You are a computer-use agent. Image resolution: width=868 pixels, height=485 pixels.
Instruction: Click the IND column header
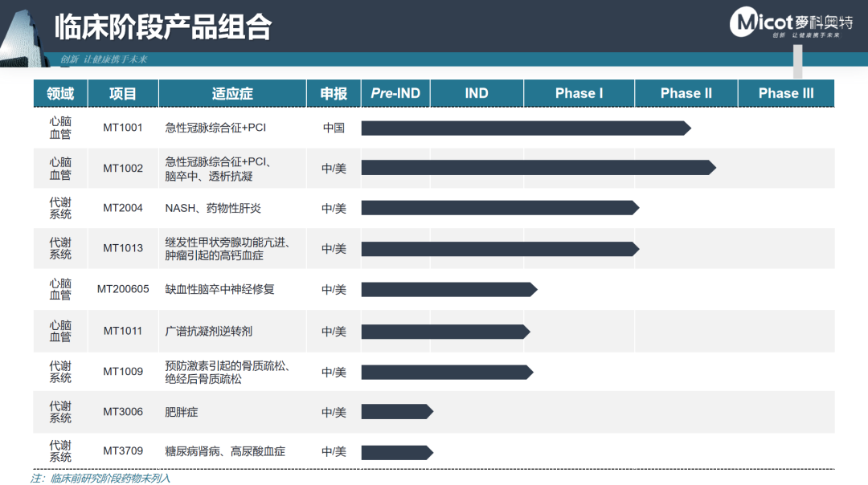point(477,93)
